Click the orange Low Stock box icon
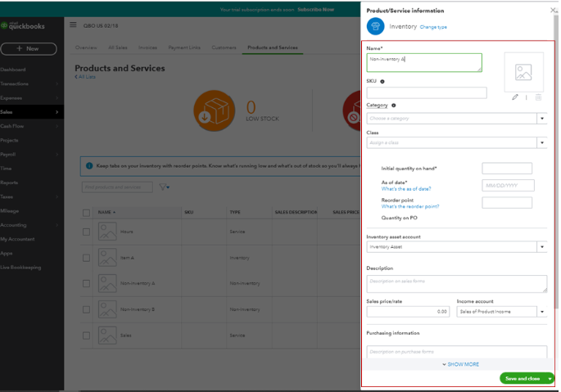The image size is (561, 392). [x=215, y=110]
